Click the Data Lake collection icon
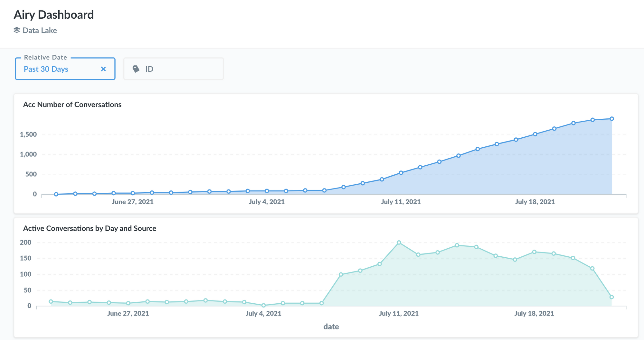 pos(17,30)
